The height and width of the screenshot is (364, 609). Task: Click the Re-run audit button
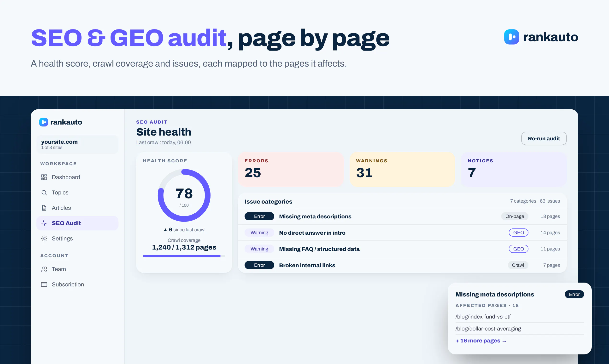(544, 138)
